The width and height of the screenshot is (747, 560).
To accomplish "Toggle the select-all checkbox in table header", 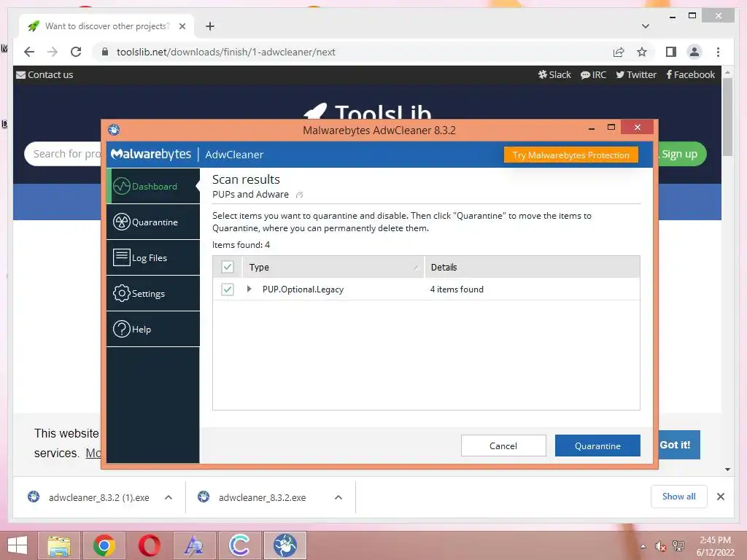I will click(228, 267).
